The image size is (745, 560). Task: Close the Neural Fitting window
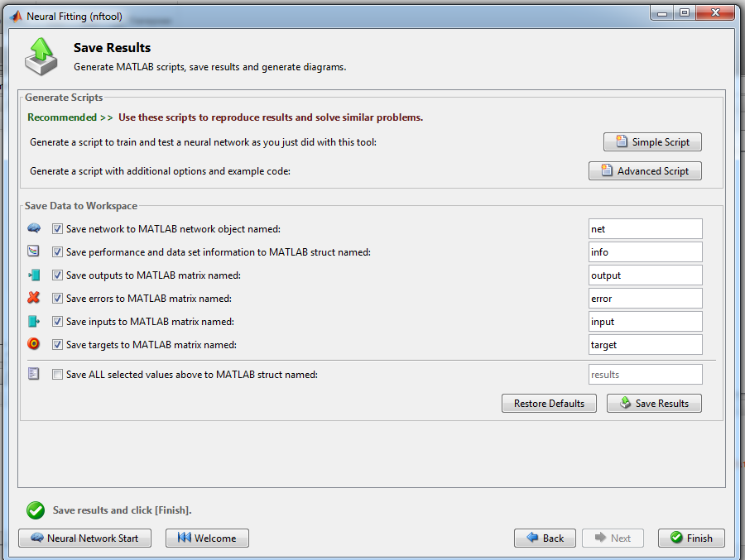point(715,13)
